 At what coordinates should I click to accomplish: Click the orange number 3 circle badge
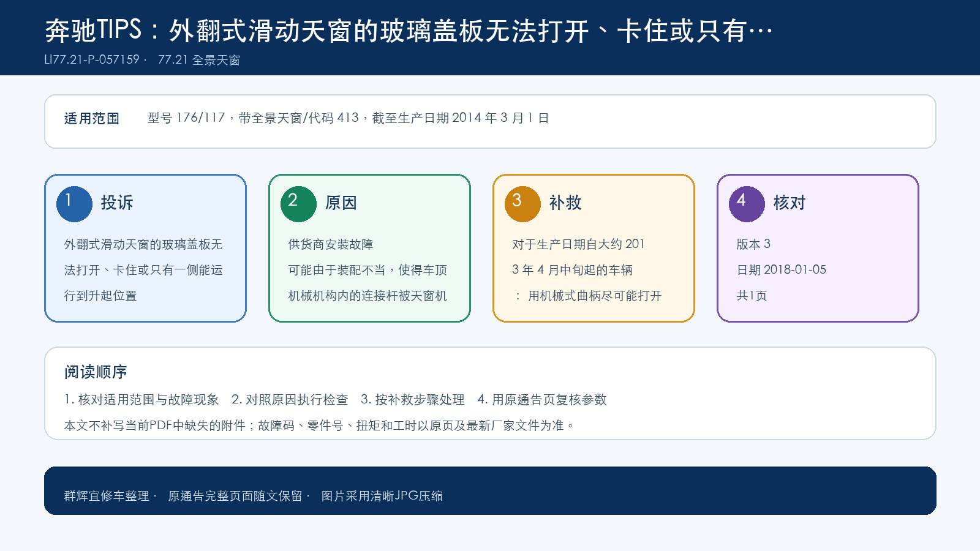coord(522,204)
